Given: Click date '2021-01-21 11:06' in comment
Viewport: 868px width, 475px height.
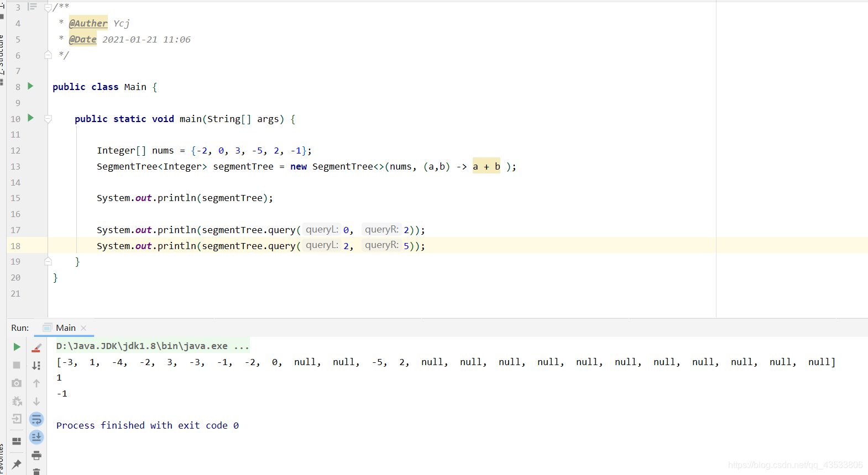Looking at the screenshot, I should [147, 39].
